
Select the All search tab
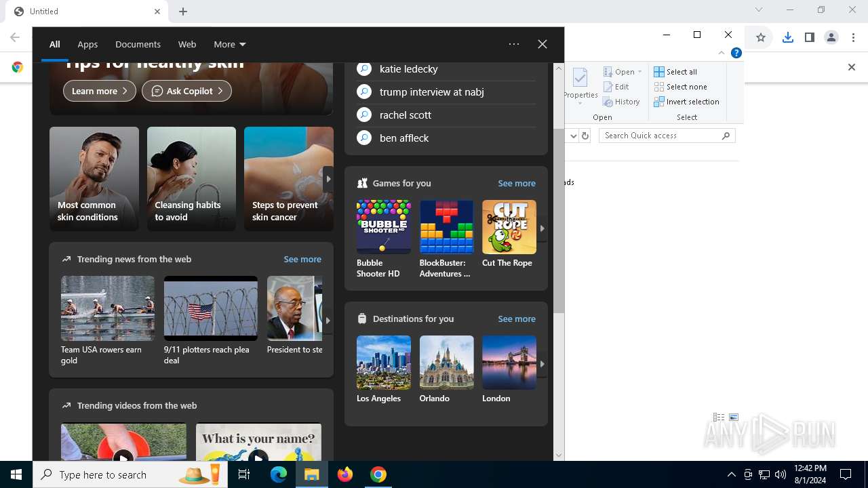(55, 44)
